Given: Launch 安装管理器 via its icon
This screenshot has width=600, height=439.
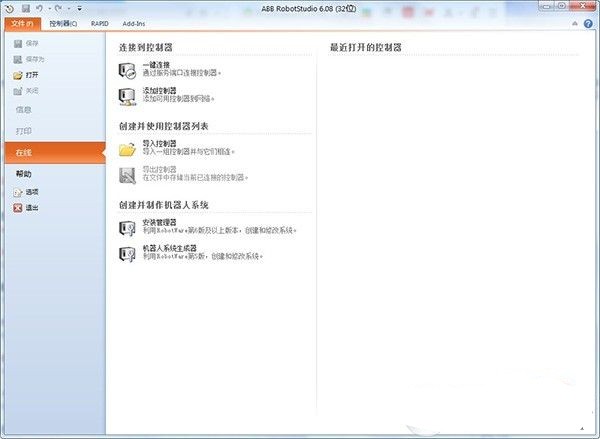Looking at the screenshot, I should point(127,228).
